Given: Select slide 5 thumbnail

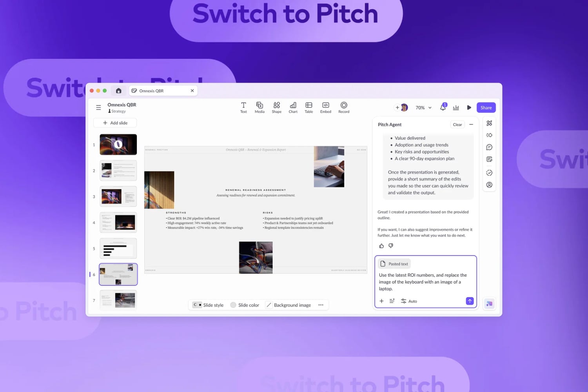Looking at the screenshot, I should coord(118,249).
